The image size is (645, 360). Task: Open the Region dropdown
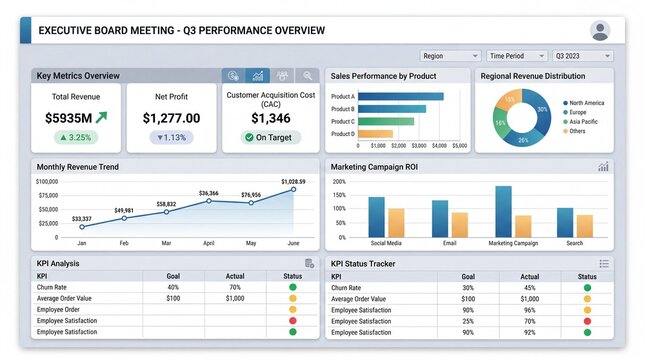(x=450, y=56)
